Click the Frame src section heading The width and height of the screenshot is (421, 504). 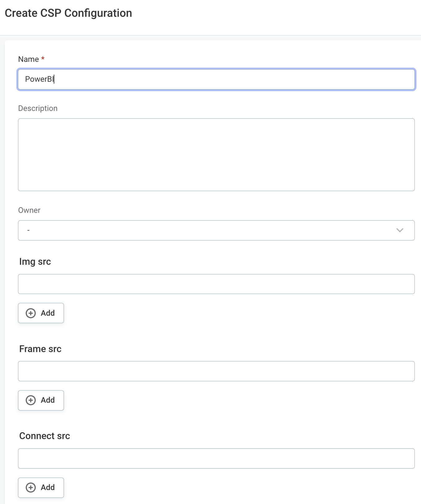point(40,349)
